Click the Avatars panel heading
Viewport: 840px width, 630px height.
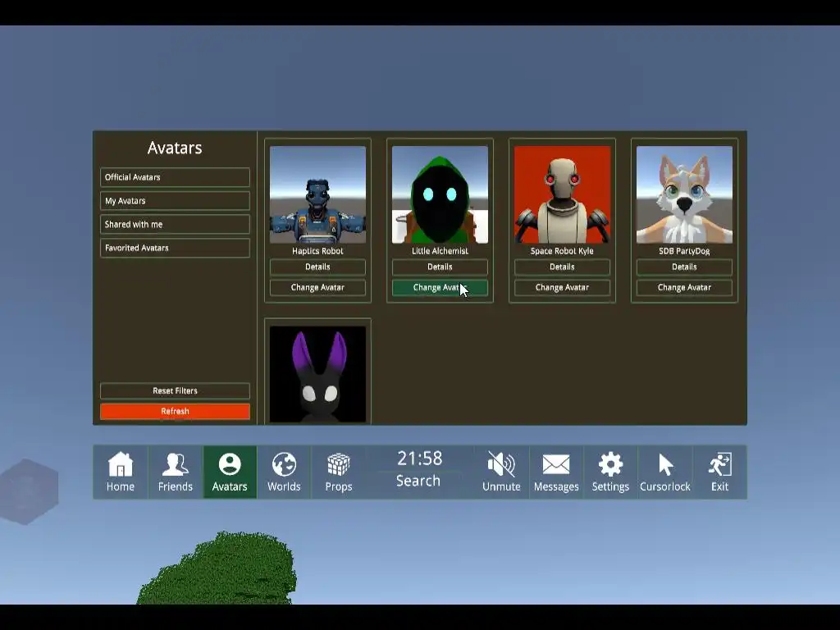[175, 148]
